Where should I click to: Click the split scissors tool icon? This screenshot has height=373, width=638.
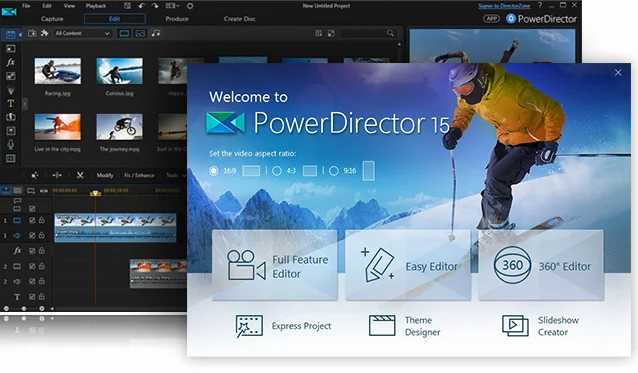80,175
